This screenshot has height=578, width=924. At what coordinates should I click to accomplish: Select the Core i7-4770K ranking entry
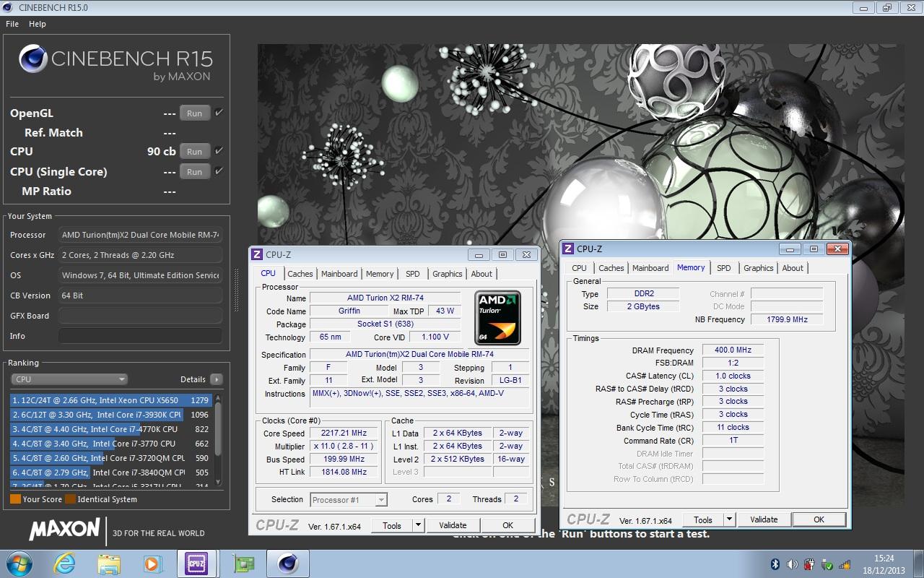[111, 429]
